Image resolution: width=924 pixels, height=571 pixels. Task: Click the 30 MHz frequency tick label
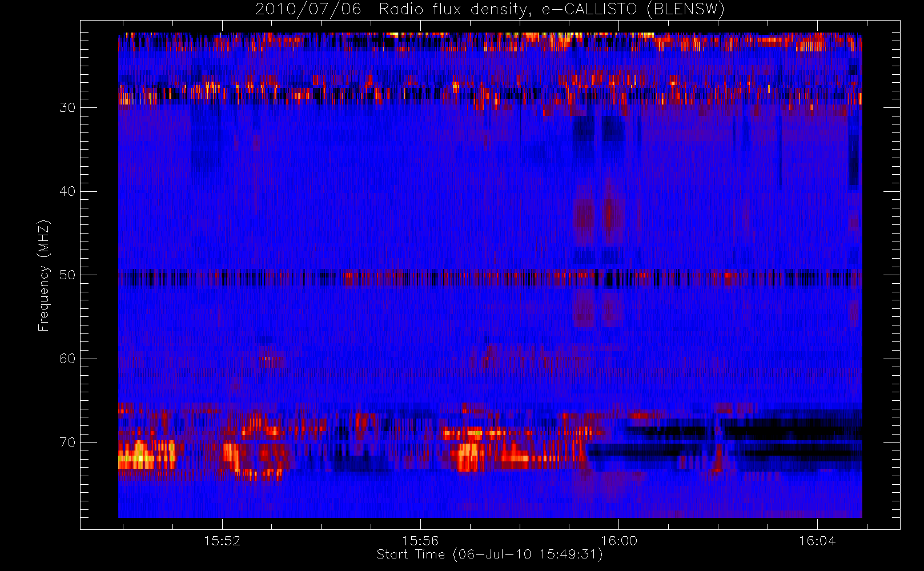click(67, 107)
